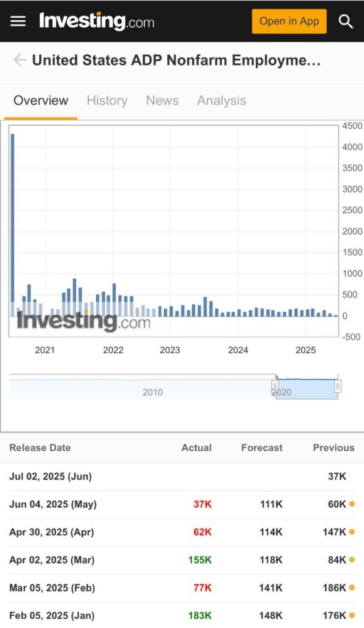The width and height of the screenshot is (364, 628).
Task: Switch to the News tab
Action: click(x=162, y=101)
